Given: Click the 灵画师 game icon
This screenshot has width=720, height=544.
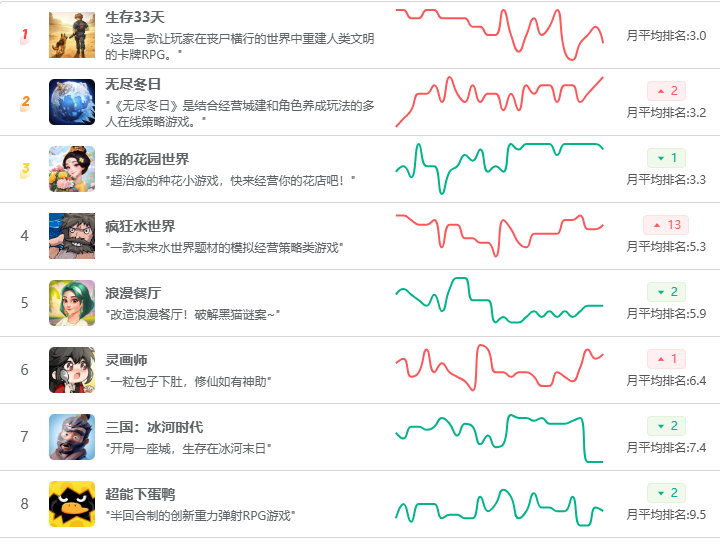Looking at the screenshot, I should [x=72, y=370].
